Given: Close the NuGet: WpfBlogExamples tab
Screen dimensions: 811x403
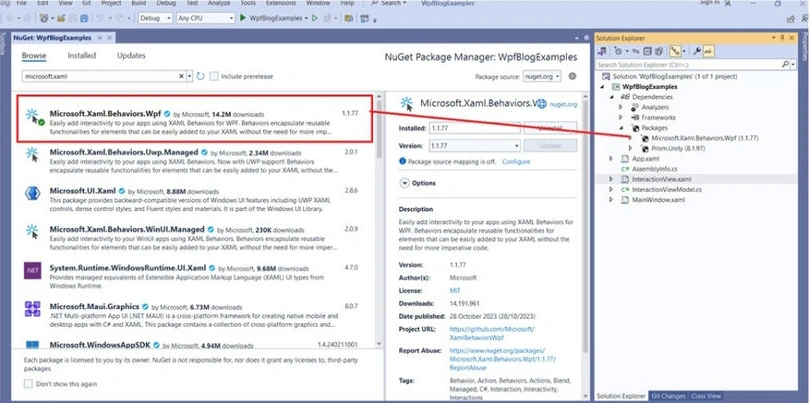Looking at the screenshot, I should pyautogui.click(x=110, y=38).
